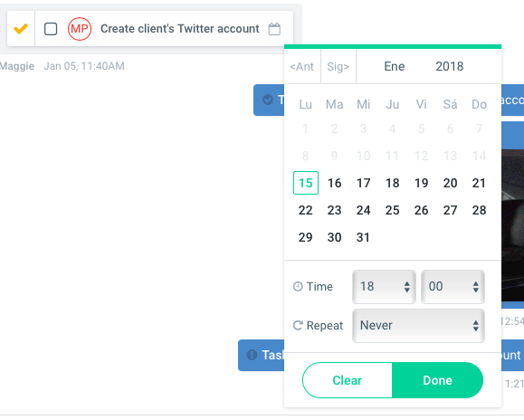
Task: Click the clock icon beside Time
Action: [x=298, y=287]
